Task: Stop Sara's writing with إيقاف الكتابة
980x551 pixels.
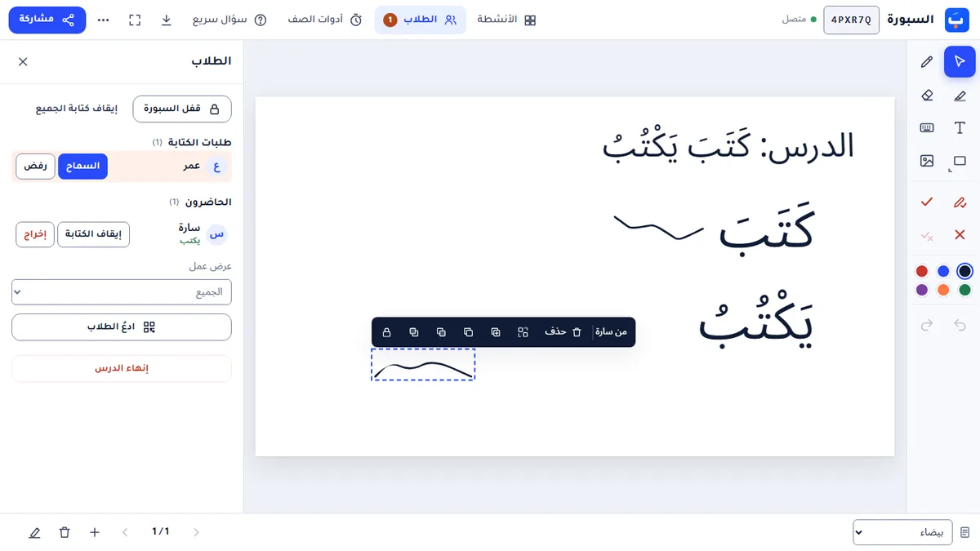Action: [93, 234]
